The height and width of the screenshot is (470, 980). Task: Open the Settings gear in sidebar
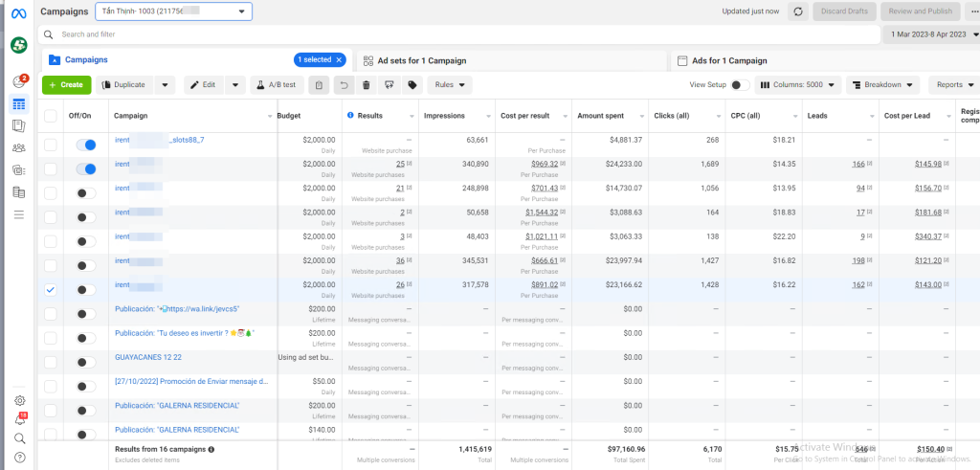[x=19, y=400]
